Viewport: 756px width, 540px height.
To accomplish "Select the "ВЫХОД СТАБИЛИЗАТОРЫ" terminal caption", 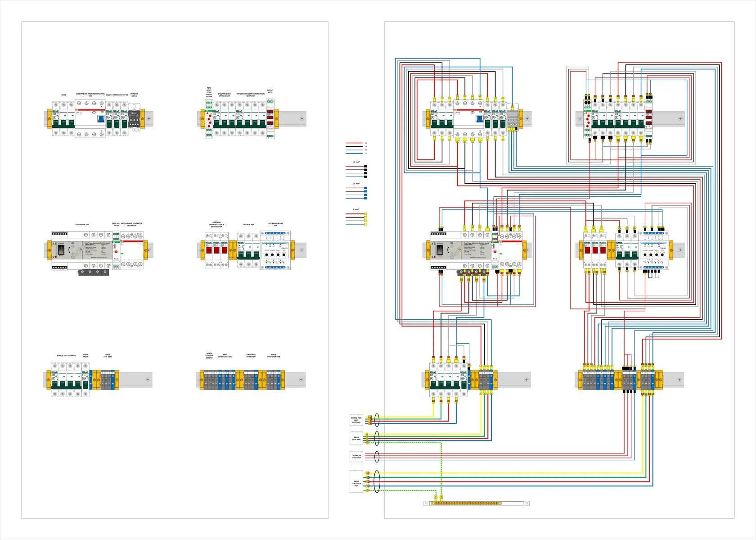I will (x=209, y=355).
